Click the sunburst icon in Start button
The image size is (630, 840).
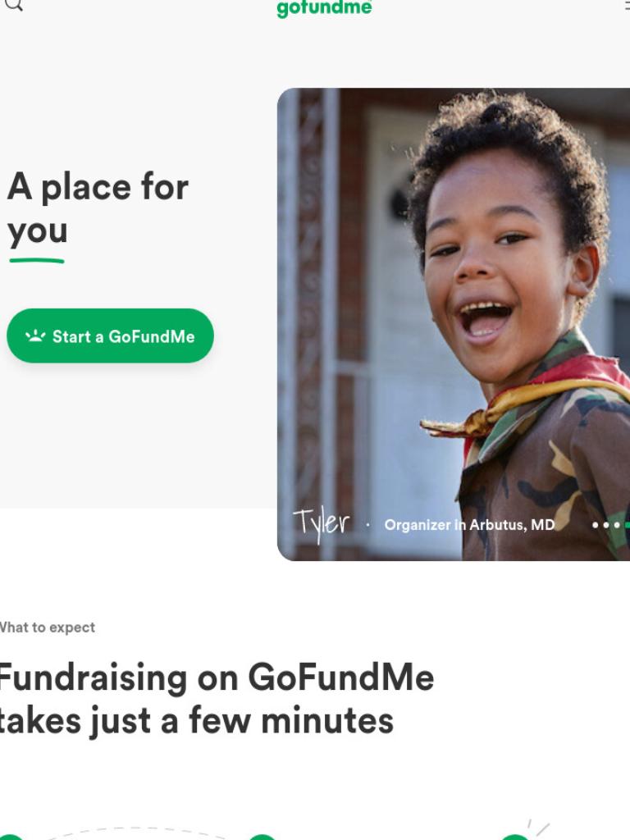(x=35, y=336)
